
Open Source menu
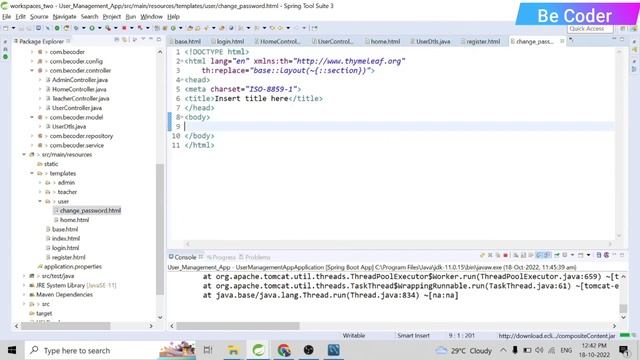39,17
